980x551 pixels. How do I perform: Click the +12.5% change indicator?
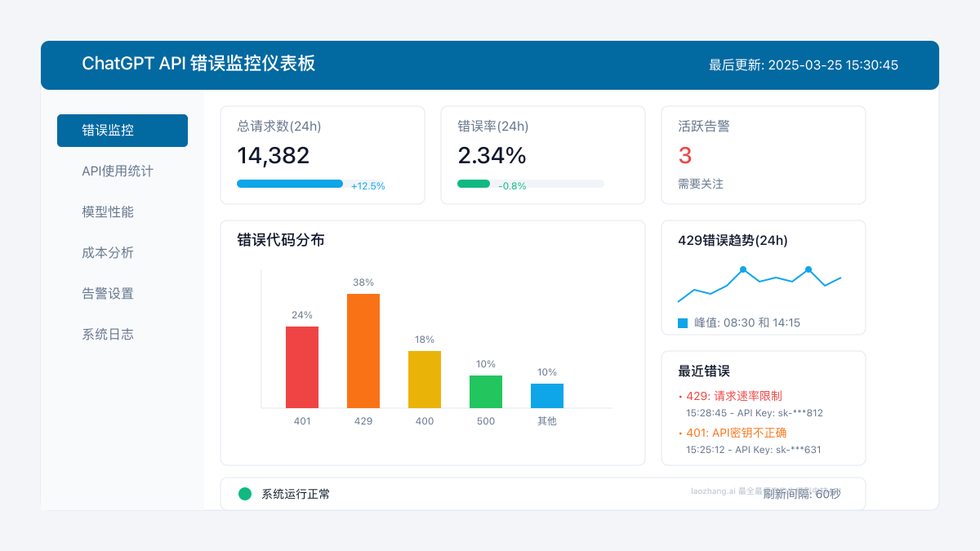368,186
